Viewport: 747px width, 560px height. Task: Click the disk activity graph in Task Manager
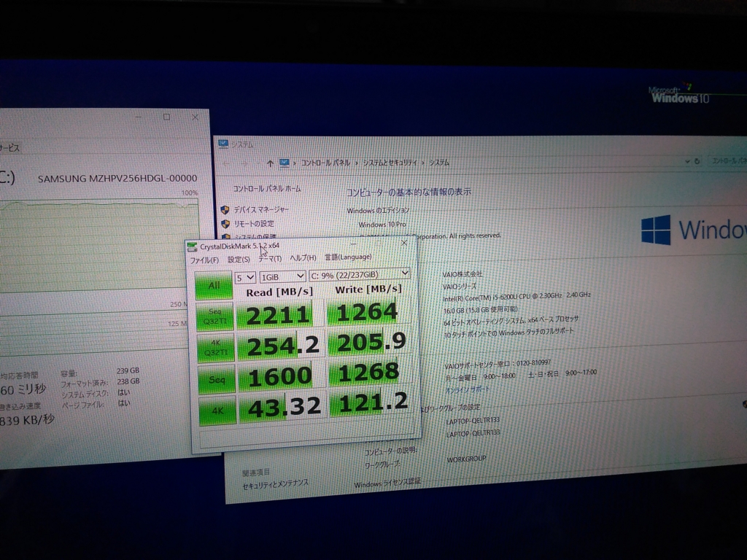pyautogui.click(x=98, y=246)
